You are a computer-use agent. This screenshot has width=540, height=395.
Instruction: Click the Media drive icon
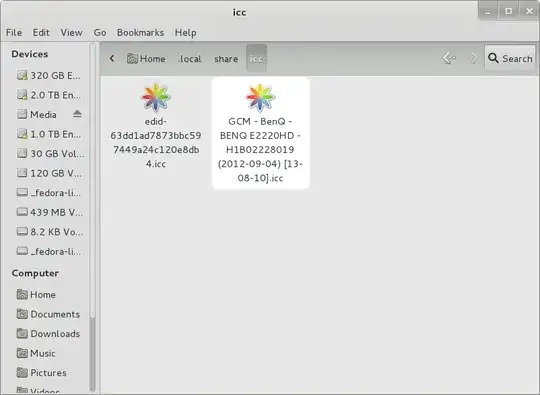[x=22, y=114]
